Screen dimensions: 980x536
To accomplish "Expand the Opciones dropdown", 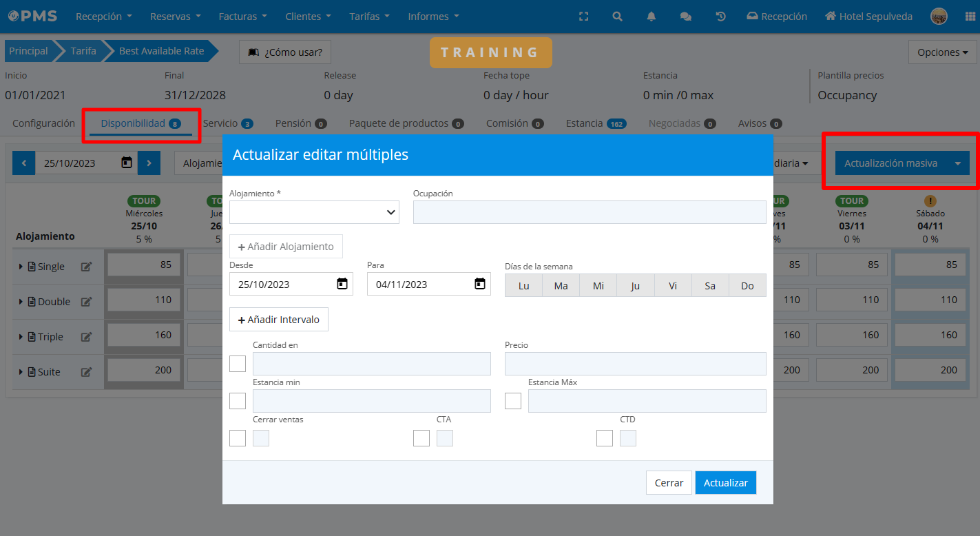I will pos(942,52).
